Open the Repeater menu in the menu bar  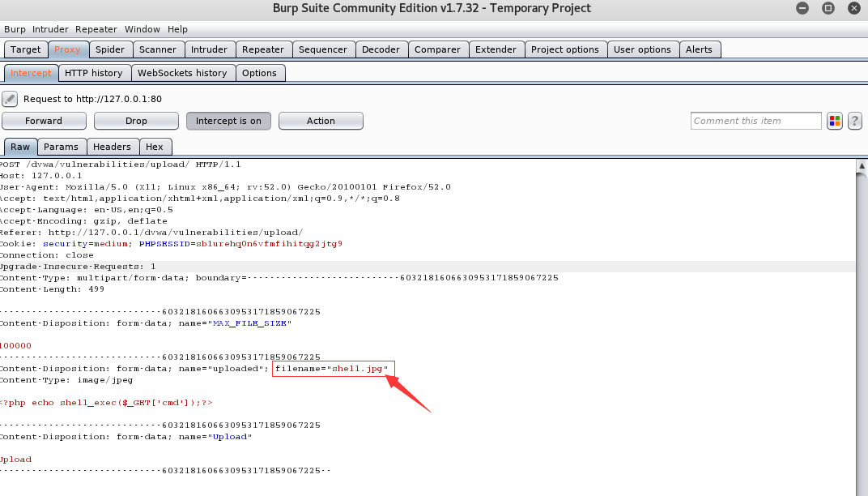[x=96, y=29]
